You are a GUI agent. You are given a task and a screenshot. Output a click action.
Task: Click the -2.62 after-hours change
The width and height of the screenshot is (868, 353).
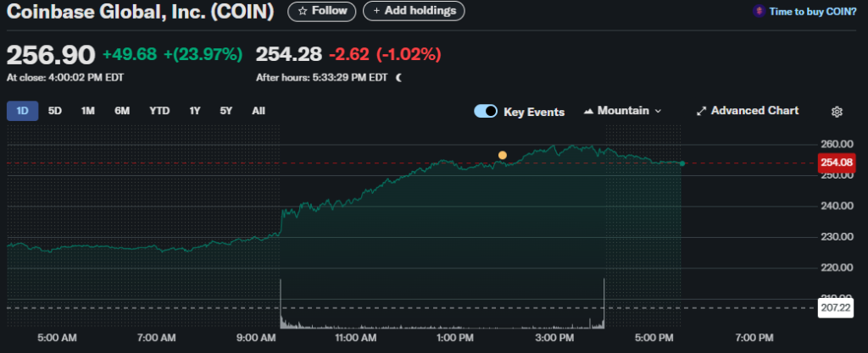click(x=350, y=54)
